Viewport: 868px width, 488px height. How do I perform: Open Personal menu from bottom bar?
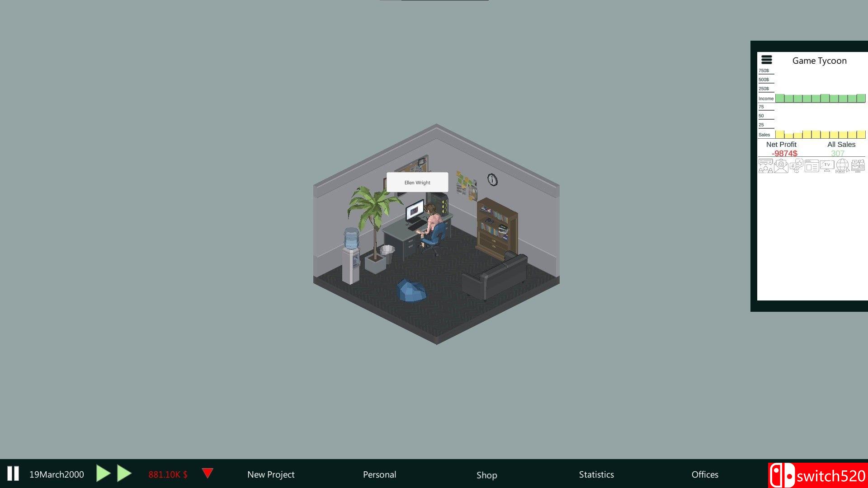click(379, 474)
